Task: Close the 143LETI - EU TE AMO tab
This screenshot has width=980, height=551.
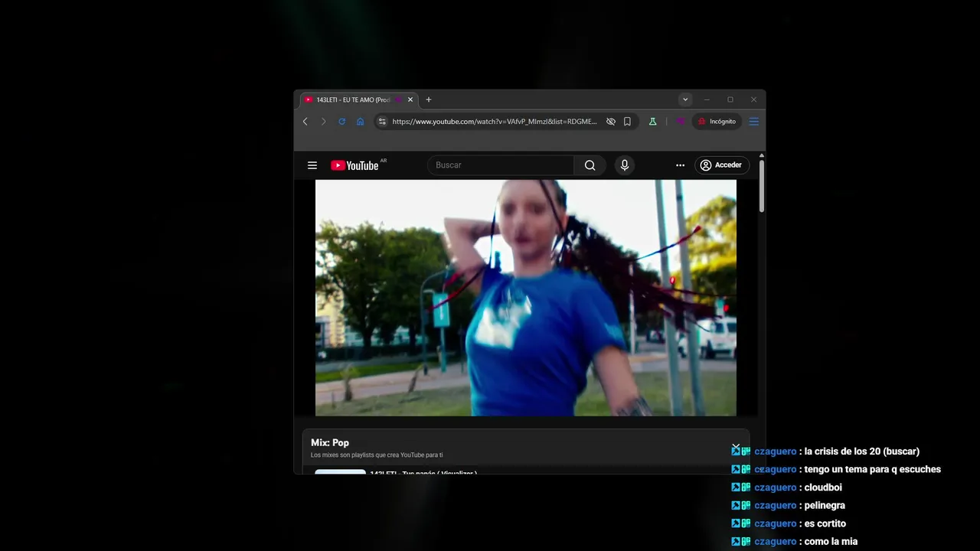Action: tap(410, 99)
